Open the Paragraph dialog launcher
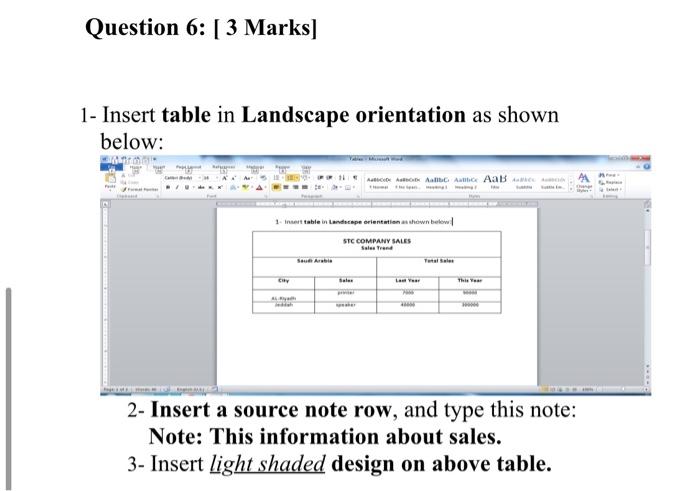The width and height of the screenshot is (700, 491). [358, 196]
